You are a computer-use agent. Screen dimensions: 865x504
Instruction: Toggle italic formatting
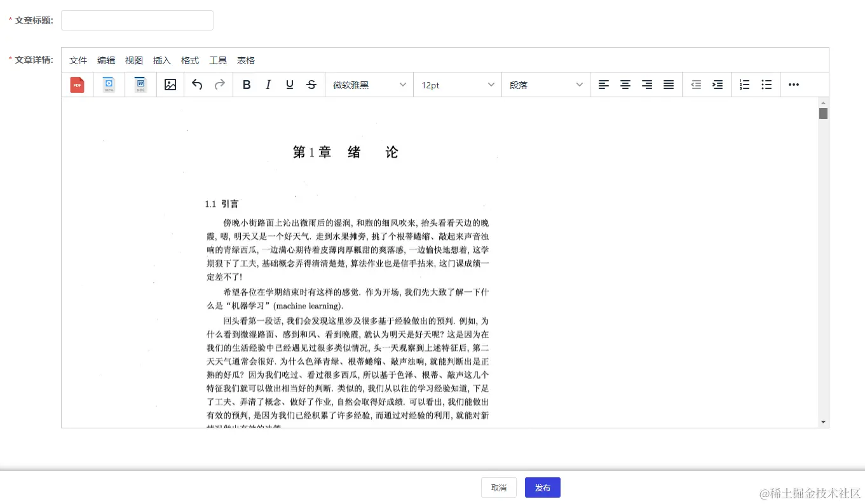(x=268, y=85)
